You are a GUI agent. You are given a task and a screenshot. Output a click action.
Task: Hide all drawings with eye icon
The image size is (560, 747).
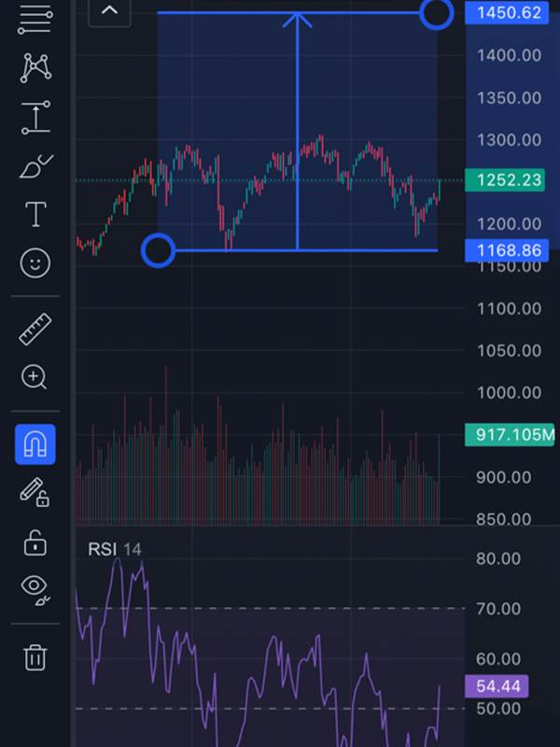[x=35, y=591]
